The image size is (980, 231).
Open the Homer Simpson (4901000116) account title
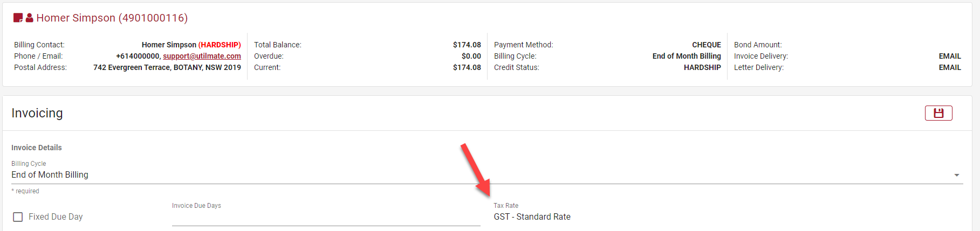pyautogui.click(x=112, y=18)
